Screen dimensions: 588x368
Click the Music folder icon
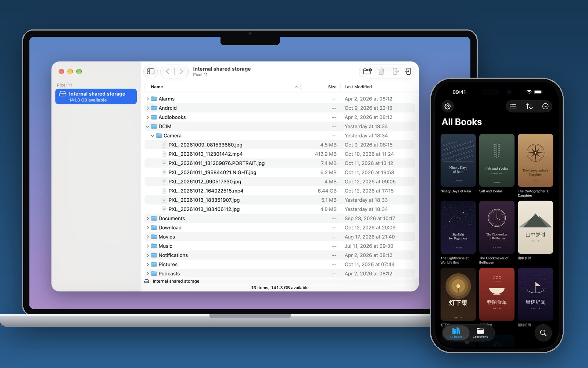click(154, 246)
